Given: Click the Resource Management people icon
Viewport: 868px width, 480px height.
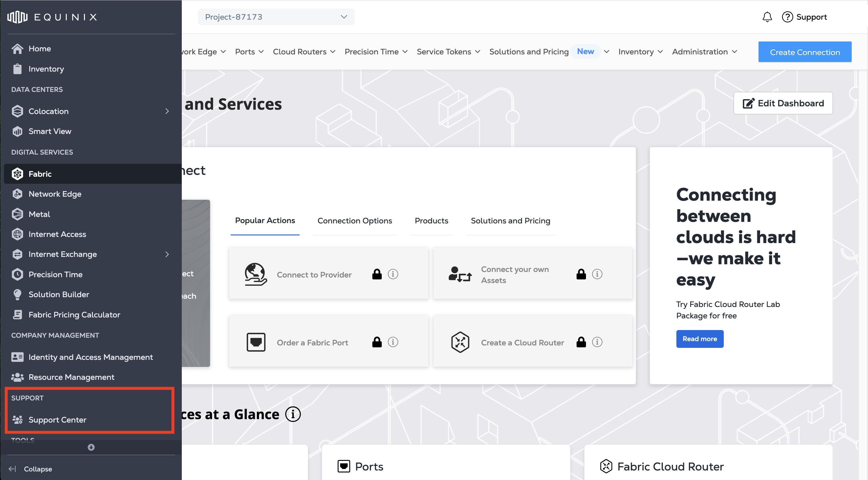Looking at the screenshot, I should tap(17, 377).
